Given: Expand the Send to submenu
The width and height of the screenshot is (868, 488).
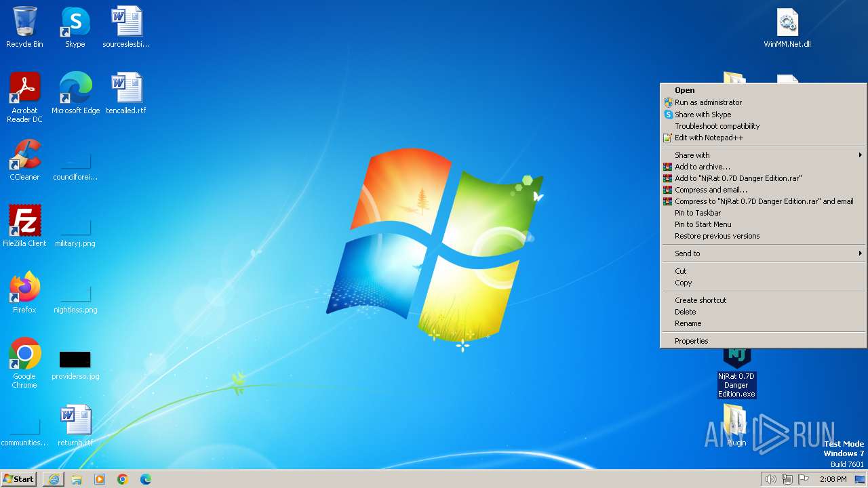Looking at the screenshot, I should coord(764,253).
